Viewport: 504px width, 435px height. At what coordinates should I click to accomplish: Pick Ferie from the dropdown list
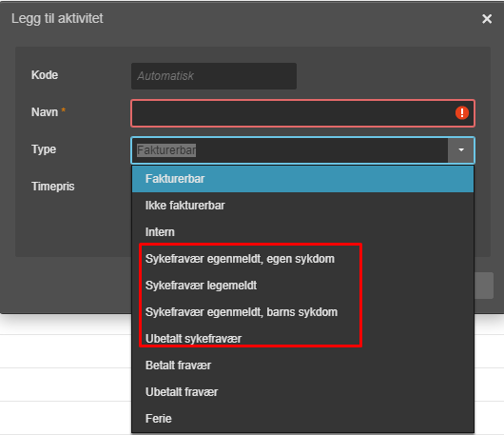(302, 419)
